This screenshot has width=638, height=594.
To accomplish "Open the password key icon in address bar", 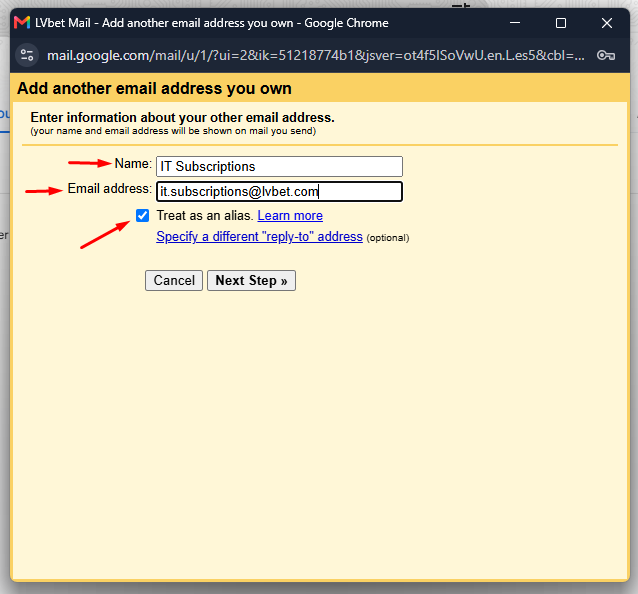I will coord(605,55).
